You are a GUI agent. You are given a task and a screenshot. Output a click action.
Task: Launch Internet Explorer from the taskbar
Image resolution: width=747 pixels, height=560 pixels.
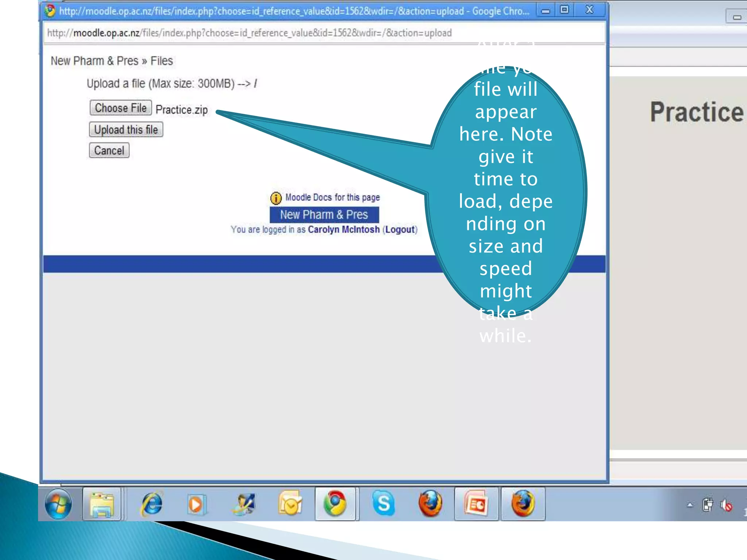[x=151, y=505]
